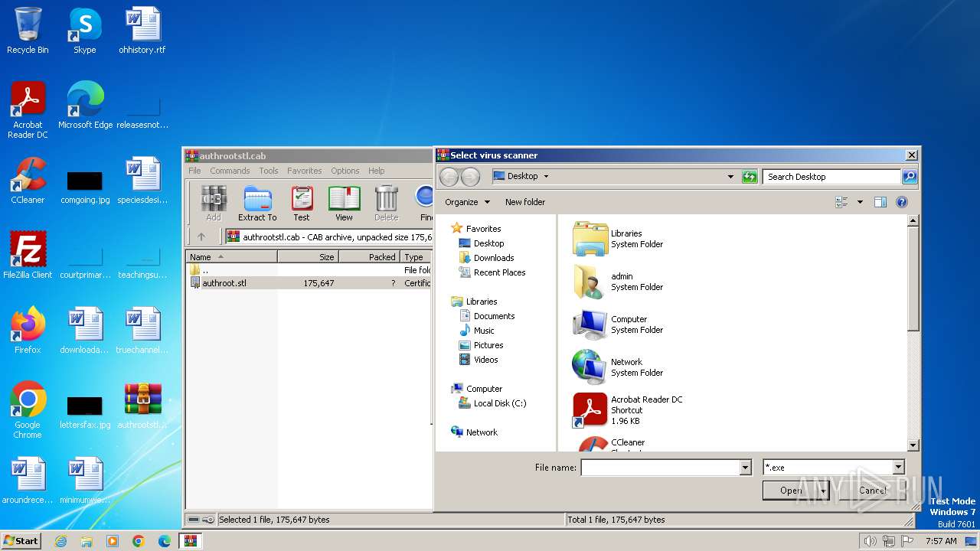Image resolution: width=980 pixels, height=551 pixels.
Task: Open WinRAR Help menu
Action: [x=376, y=171]
